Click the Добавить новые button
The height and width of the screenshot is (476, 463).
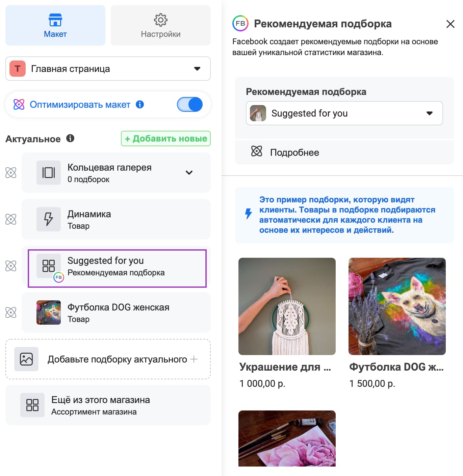[166, 139]
